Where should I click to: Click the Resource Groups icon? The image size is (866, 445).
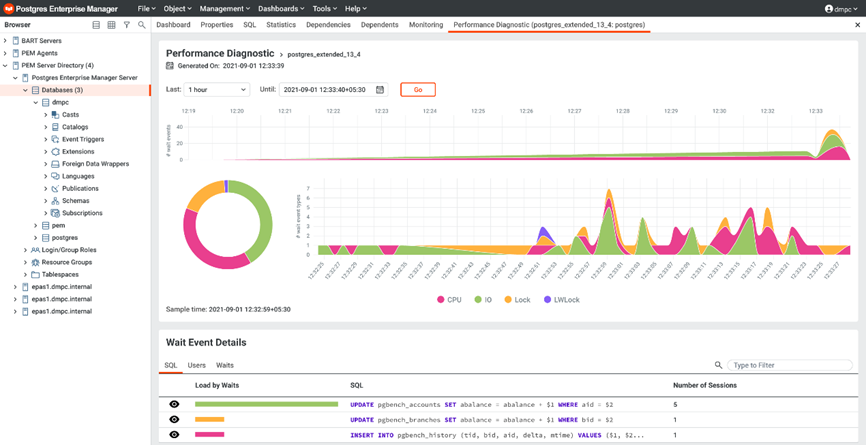(36, 262)
